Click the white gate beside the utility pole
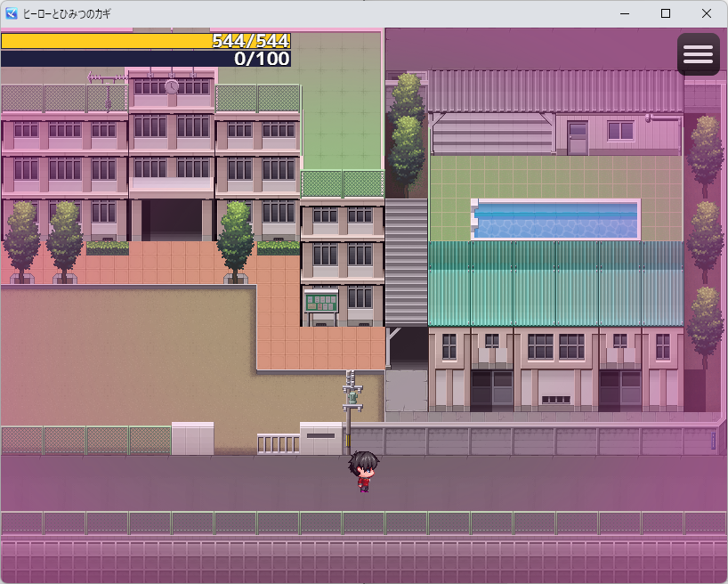This screenshot has width=728, height=584. 279,444
